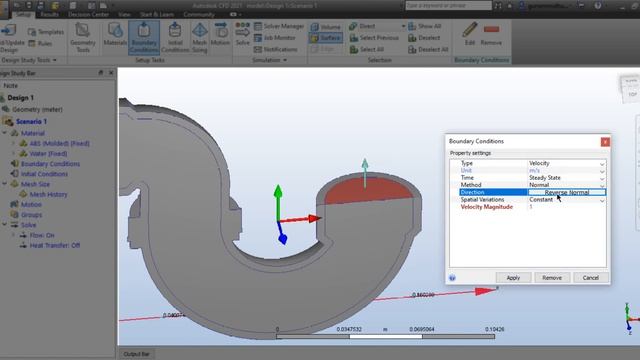The width and height of the screenshot is (640, 360).
Task: Toggle Flow: On under Solve
Action: [41, 235]
